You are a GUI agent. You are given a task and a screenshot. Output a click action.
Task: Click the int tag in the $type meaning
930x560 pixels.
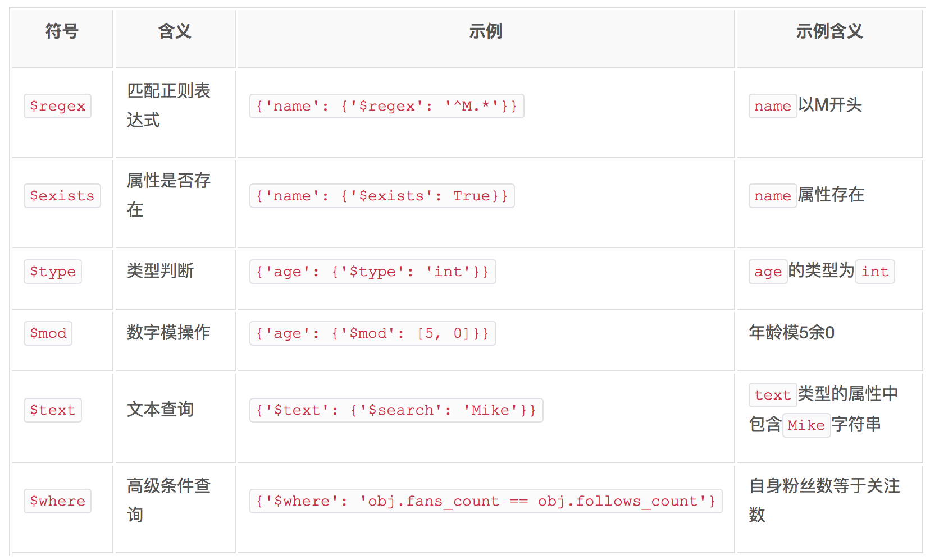pos(874,272)
